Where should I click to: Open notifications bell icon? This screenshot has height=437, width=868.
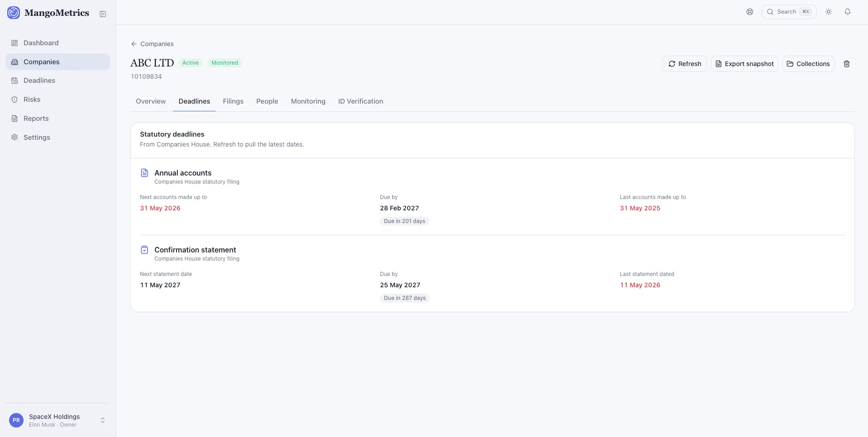click(x=848, y=12)
